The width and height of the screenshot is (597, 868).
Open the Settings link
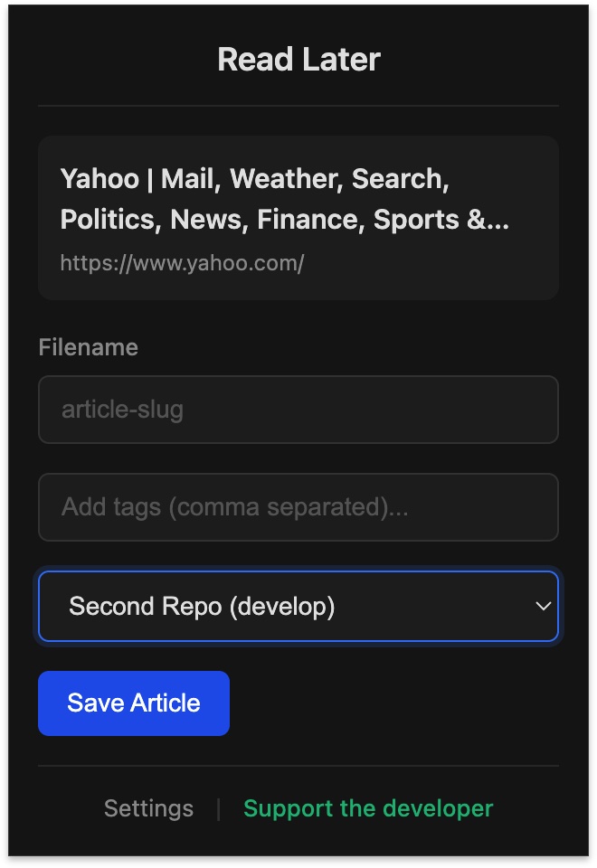coord(148,808)
